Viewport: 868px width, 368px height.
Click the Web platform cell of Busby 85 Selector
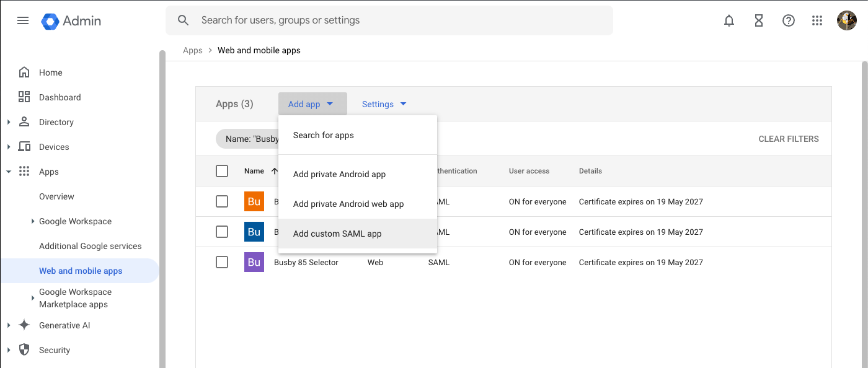[375, 262]
